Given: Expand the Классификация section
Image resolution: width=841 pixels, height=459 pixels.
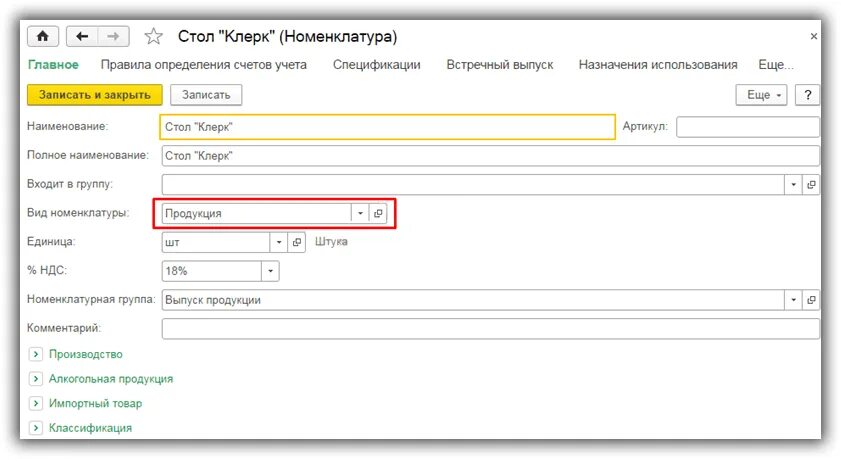Looking at the screenshot, I should pos(35,428).
